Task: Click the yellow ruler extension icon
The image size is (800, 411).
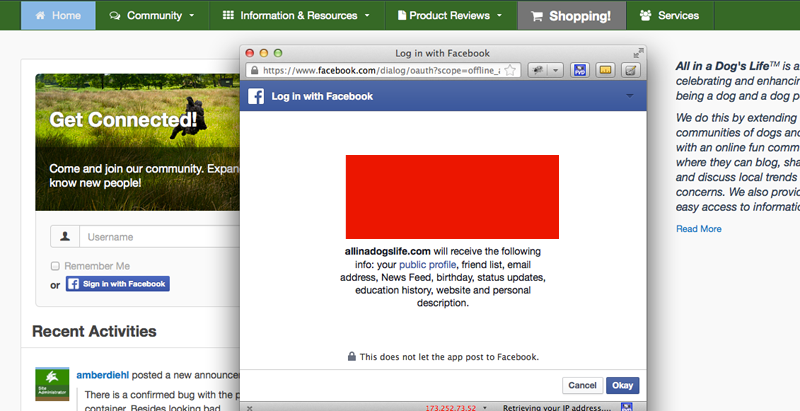Action: click(x=605, y=70)
